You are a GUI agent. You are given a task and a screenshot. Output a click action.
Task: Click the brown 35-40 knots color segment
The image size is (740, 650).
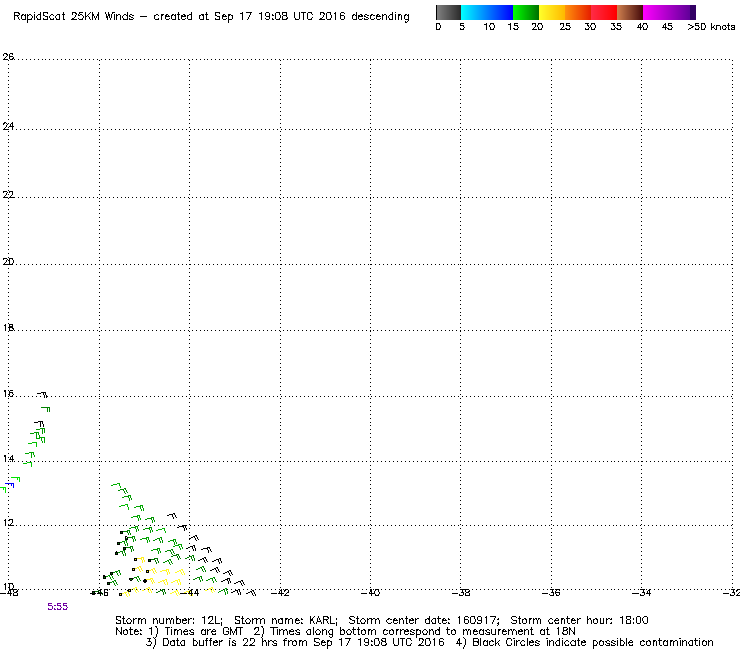click(x=630, y=12)
